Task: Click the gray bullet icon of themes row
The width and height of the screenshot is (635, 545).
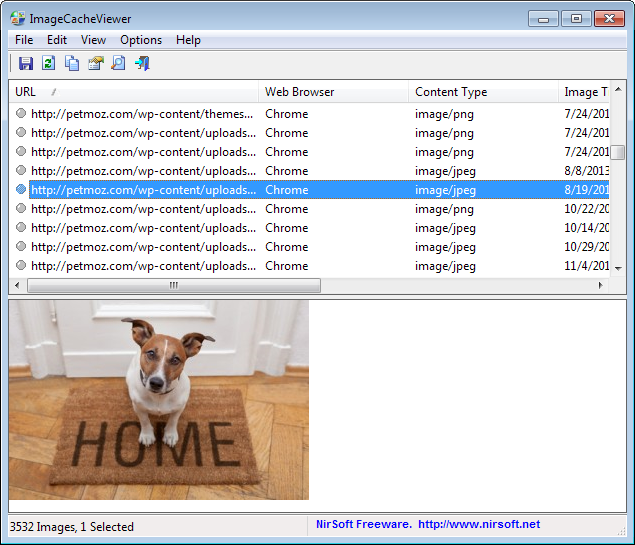Action: pos(21,113)
